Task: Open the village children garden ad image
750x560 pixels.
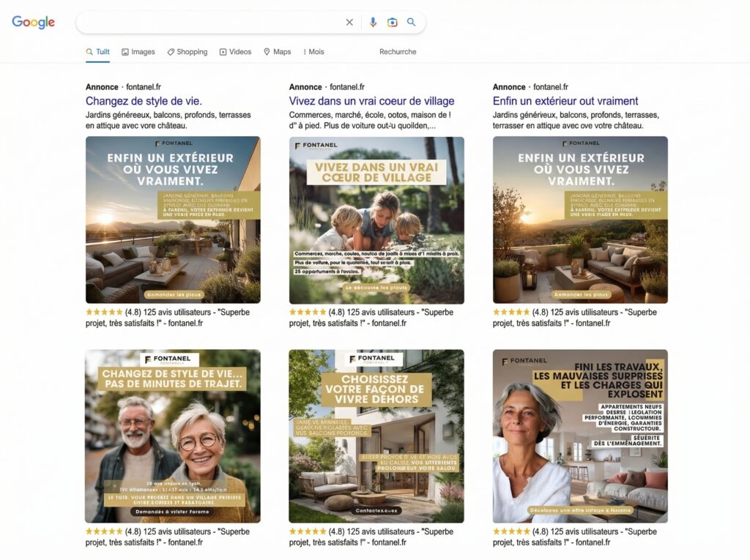Action: click(376, 220)
